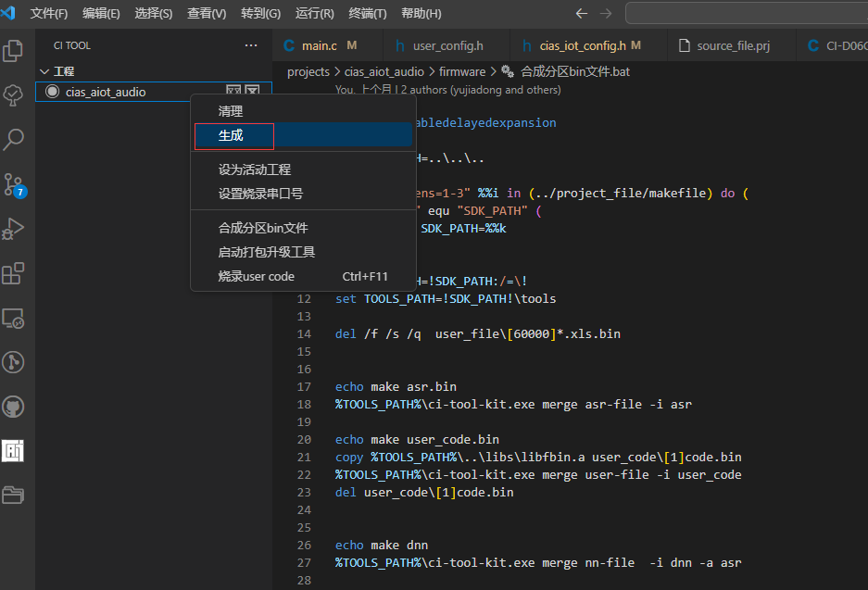Click line number 14 in the gutter
This screenshot has width=868, height=590.
304,333
